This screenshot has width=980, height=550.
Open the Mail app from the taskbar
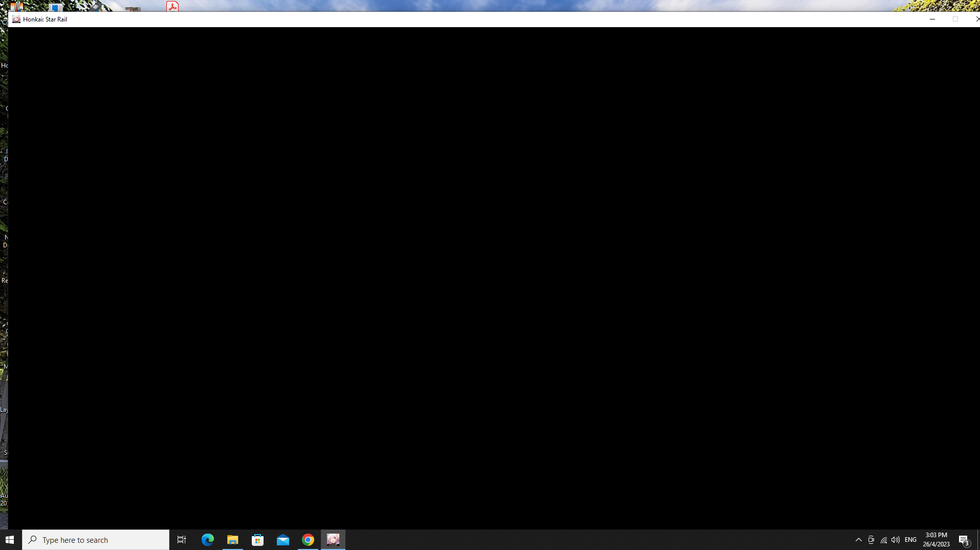coord(282,539)
